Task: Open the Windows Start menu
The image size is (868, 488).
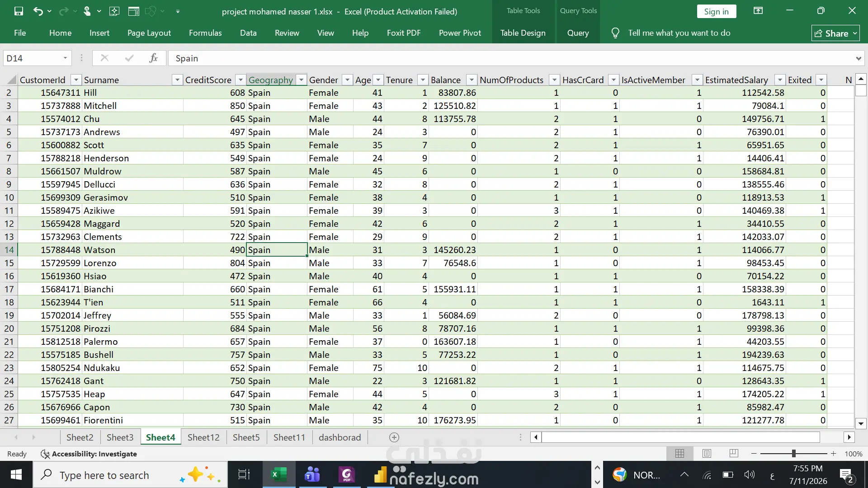Action: click(16, 475)
